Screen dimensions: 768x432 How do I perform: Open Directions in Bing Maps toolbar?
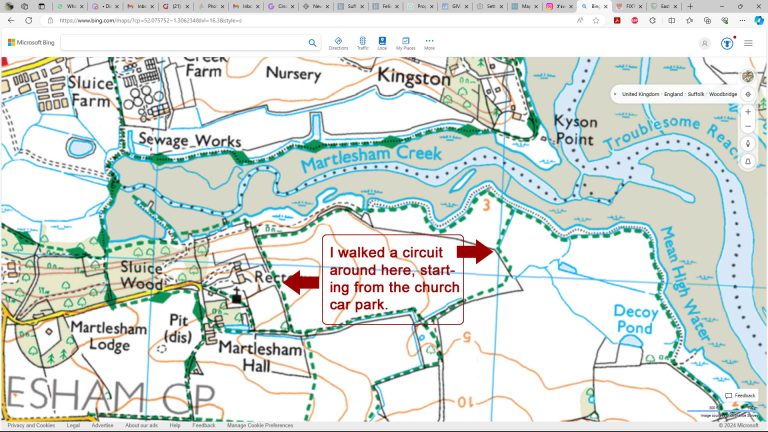coord(338,43)
